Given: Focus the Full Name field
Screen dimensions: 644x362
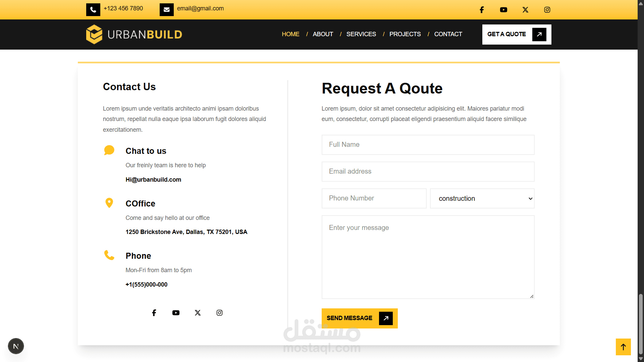Looking at the screenshot, I should (x=428, y=145).
